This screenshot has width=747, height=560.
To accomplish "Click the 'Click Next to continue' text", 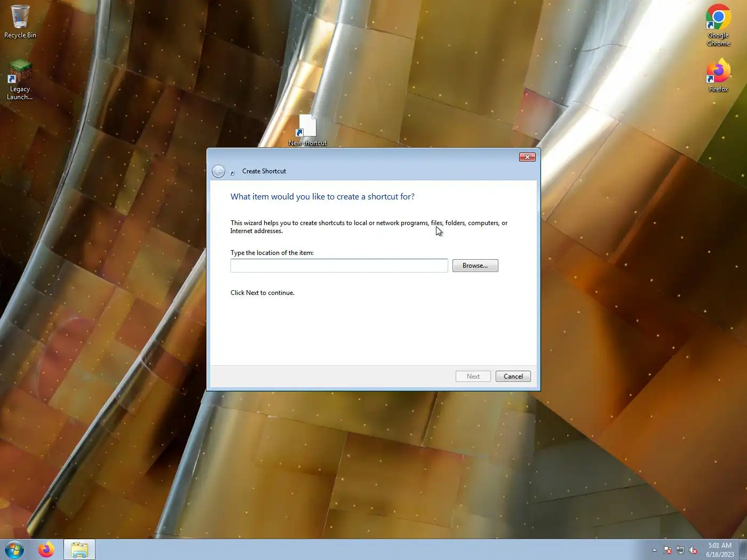I will pos(263,293).
